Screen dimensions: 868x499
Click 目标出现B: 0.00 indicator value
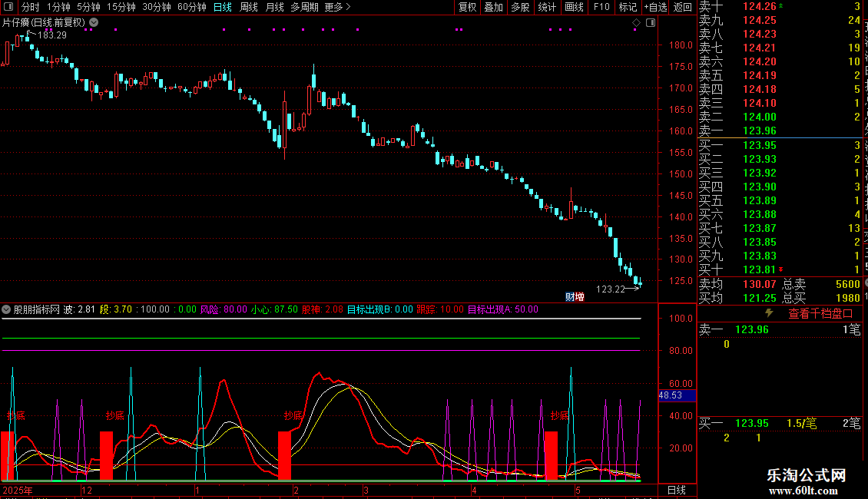coord(379,309)
